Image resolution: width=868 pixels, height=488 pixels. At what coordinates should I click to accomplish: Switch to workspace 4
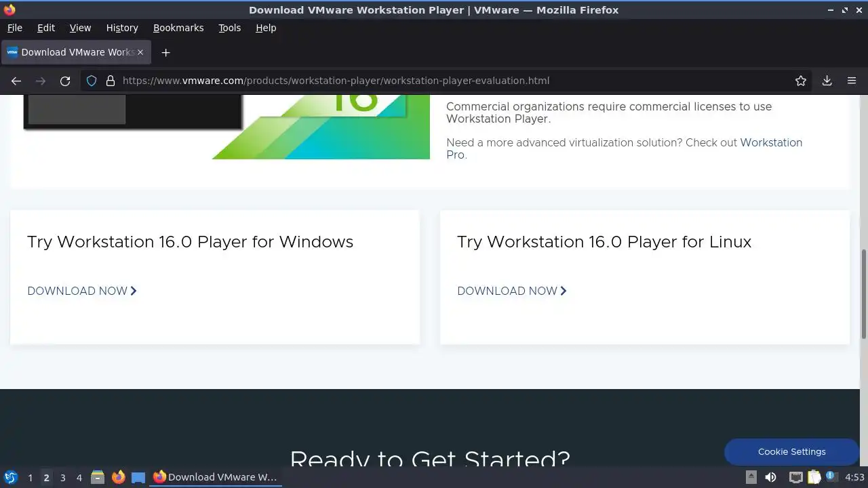[x=79, y=478]
